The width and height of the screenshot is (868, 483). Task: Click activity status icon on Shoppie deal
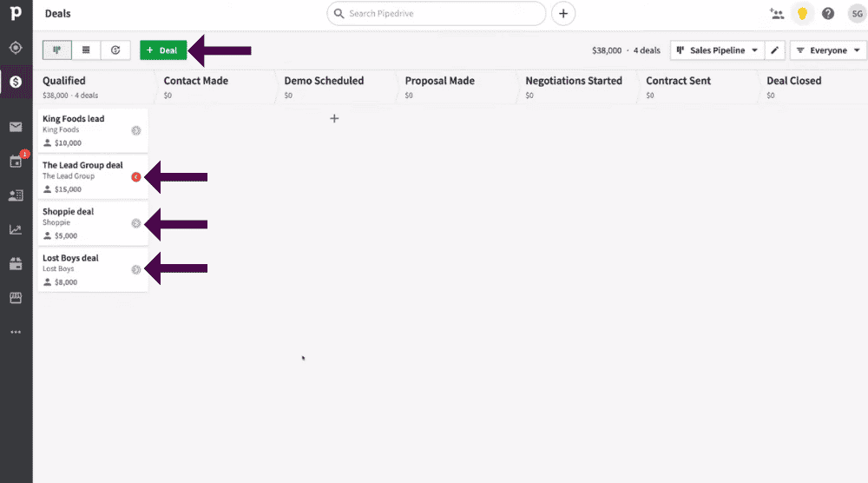135,223
